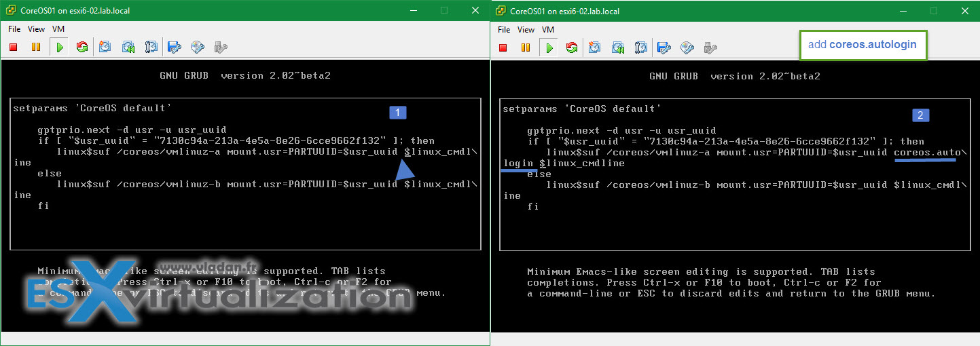Click the vmlinuz-b line in right console
Screen dimensions: 980x346
(757, 184)
